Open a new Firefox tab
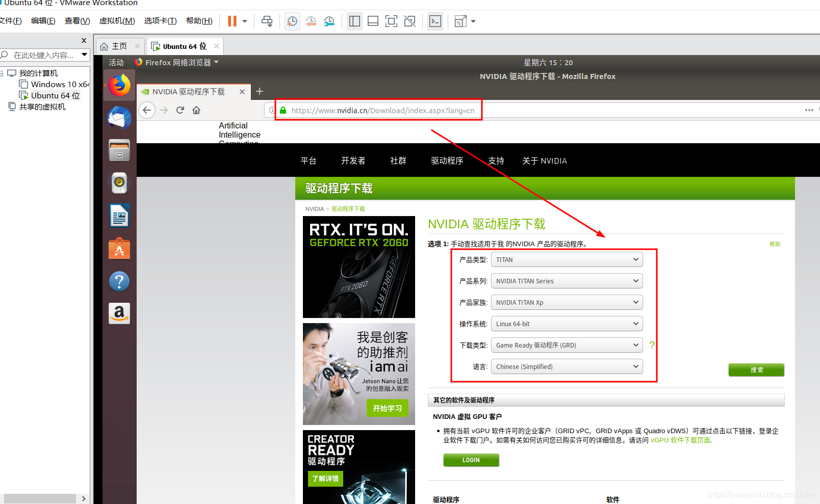This screenshot has width=820, height=504. (260, 91)
